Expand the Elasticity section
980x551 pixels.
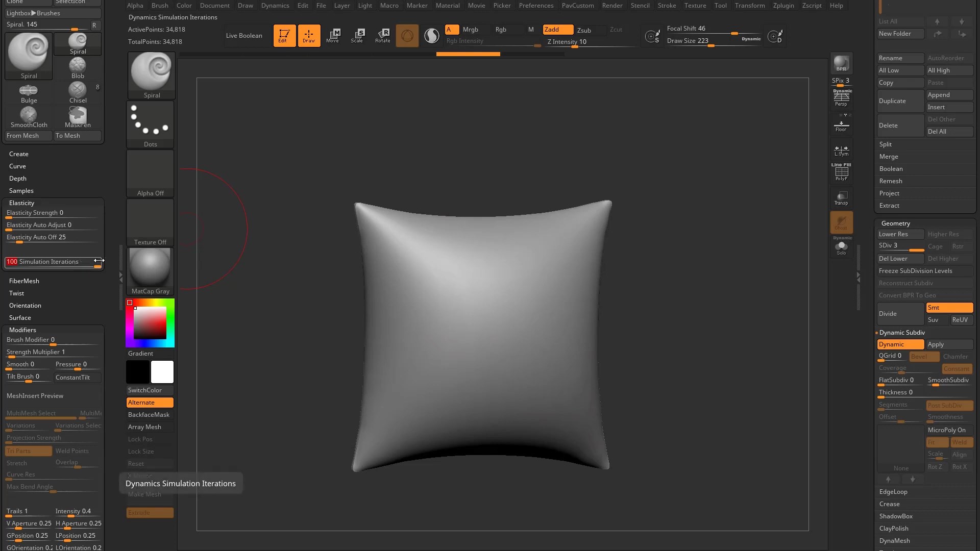[x=21, y=203]
